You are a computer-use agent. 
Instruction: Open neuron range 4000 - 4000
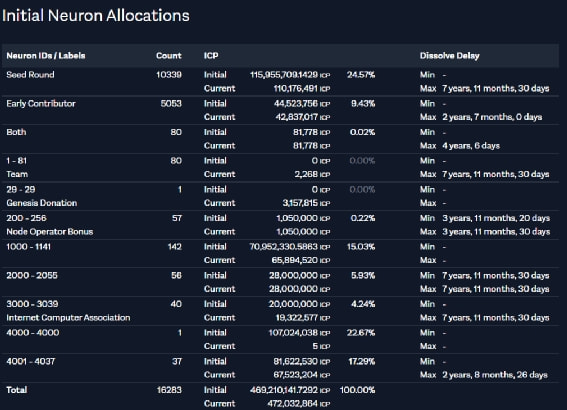(33, 333)
